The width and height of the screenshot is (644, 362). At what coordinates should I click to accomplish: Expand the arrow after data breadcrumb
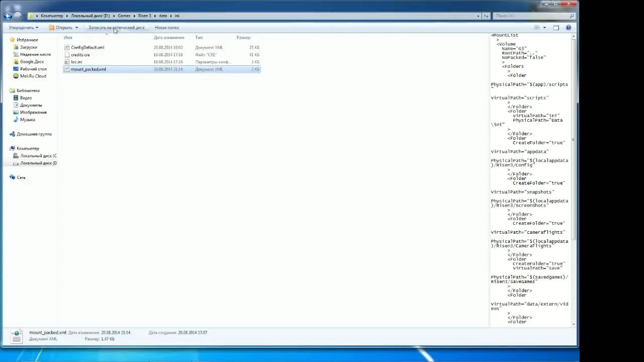click(171, 16)
